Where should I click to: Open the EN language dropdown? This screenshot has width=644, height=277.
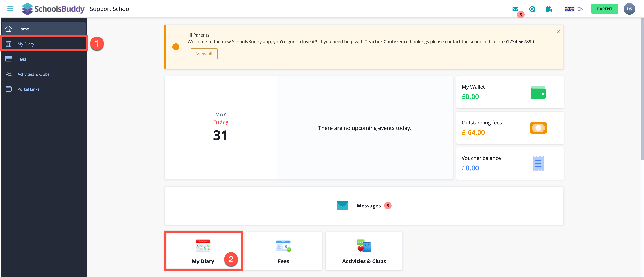click(x=574, y=9)
